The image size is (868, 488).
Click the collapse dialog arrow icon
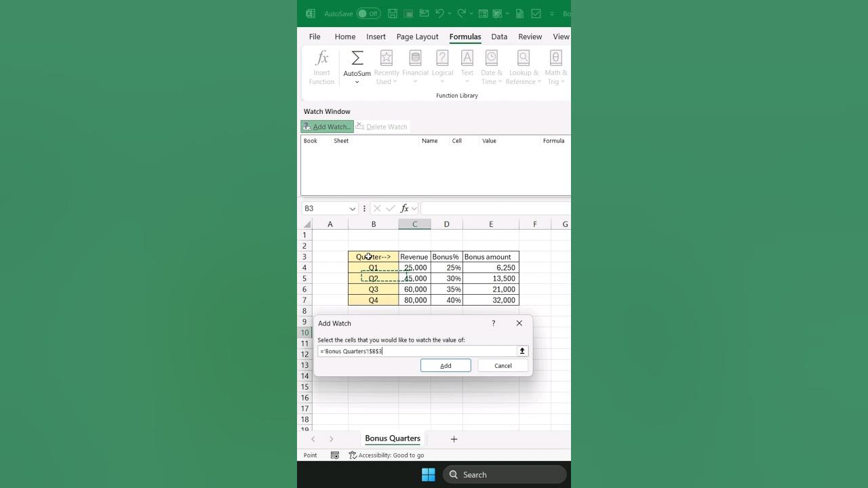point(522,351)
